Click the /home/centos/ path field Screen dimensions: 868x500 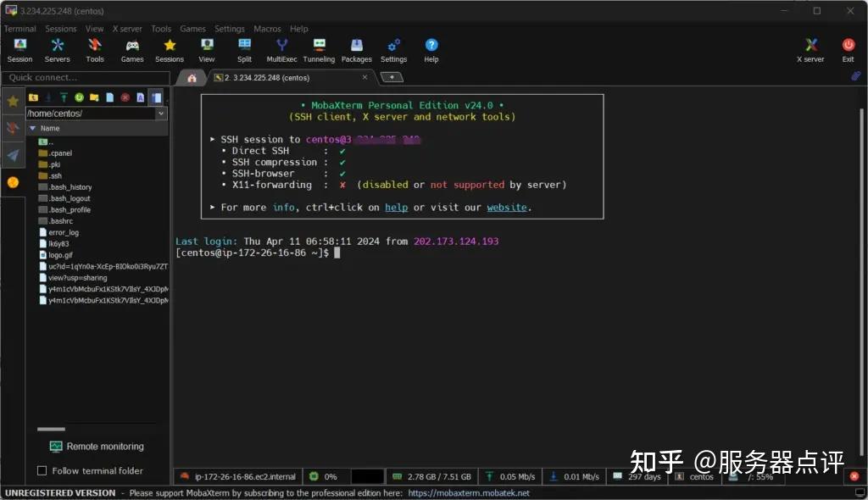(92, 114)
